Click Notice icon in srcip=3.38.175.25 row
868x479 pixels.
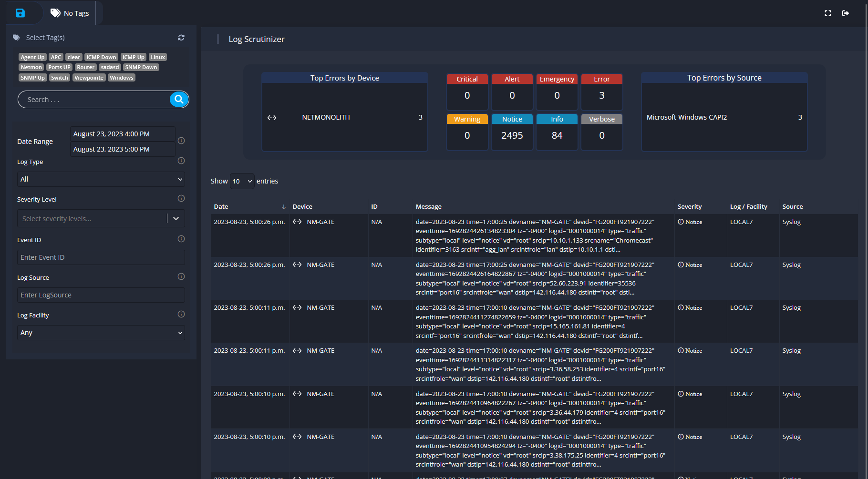tap(681, 437)
